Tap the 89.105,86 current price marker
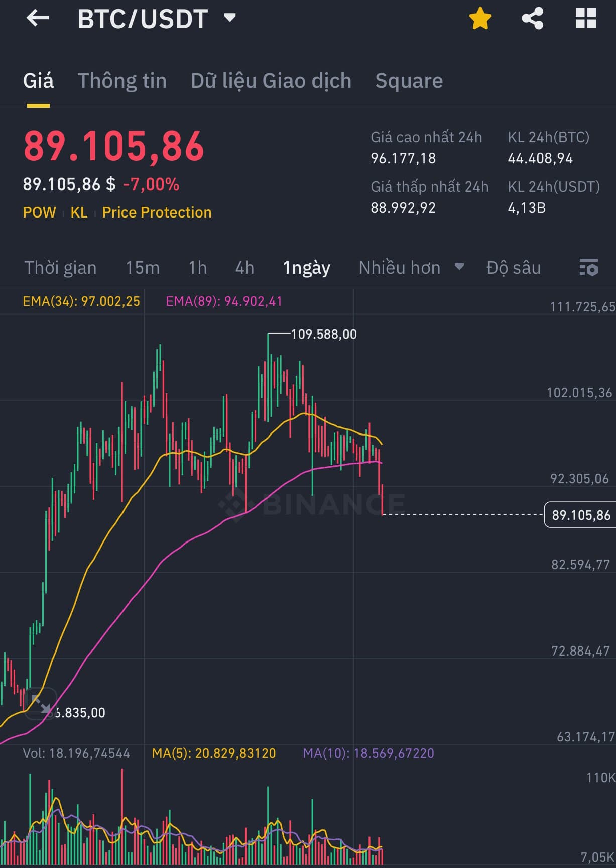Viewport: 616px width, 868px height. click(x=580, y=515)
